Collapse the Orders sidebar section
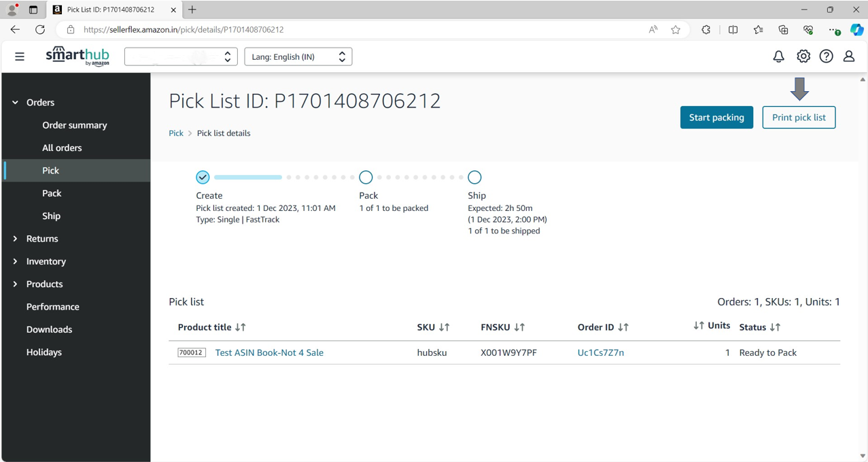868x462 pixels. pyautogui.click(x=15, y=103)
